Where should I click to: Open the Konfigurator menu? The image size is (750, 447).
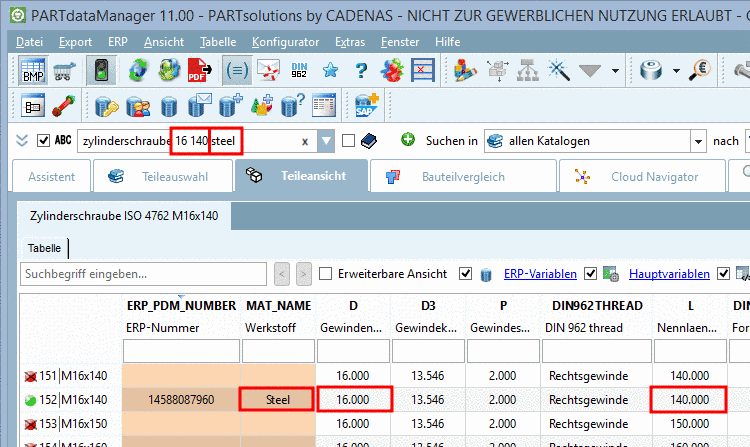pyautogui.click(x=286, y=42)
